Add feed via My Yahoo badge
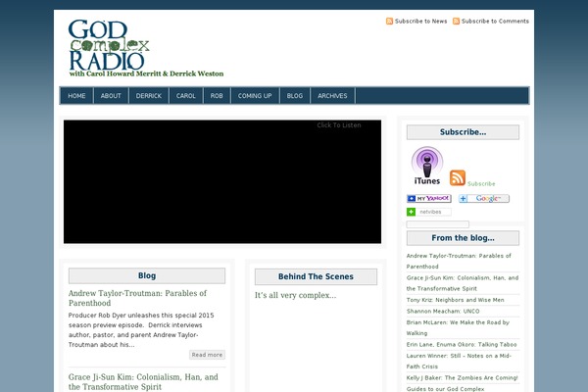The height and width of the screenshot is (392, 588). pos(429,198)
